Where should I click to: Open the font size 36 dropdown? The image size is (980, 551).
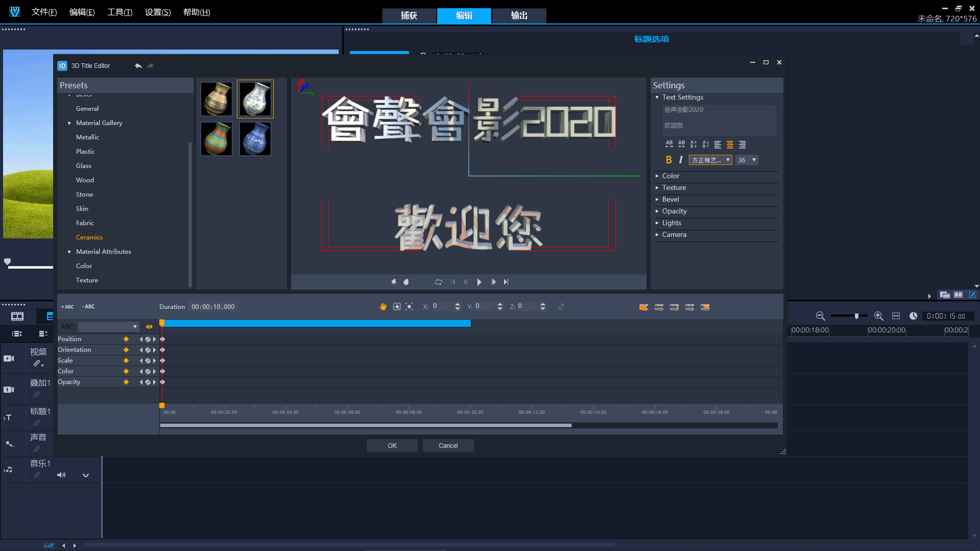(x=747, y=160)
